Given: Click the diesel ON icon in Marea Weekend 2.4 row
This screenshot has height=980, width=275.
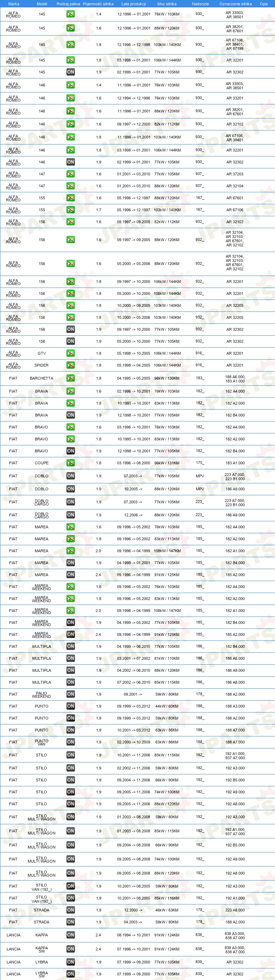Looking at the screenshot, I should pos(70,634).
